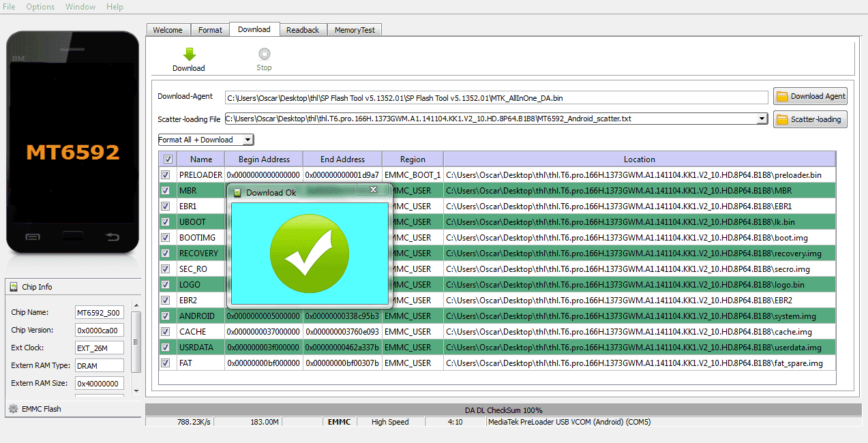The image size is (868, 443).
Task: Uncheck the ANDROID row checkbox
Action: tap(165, 316)
